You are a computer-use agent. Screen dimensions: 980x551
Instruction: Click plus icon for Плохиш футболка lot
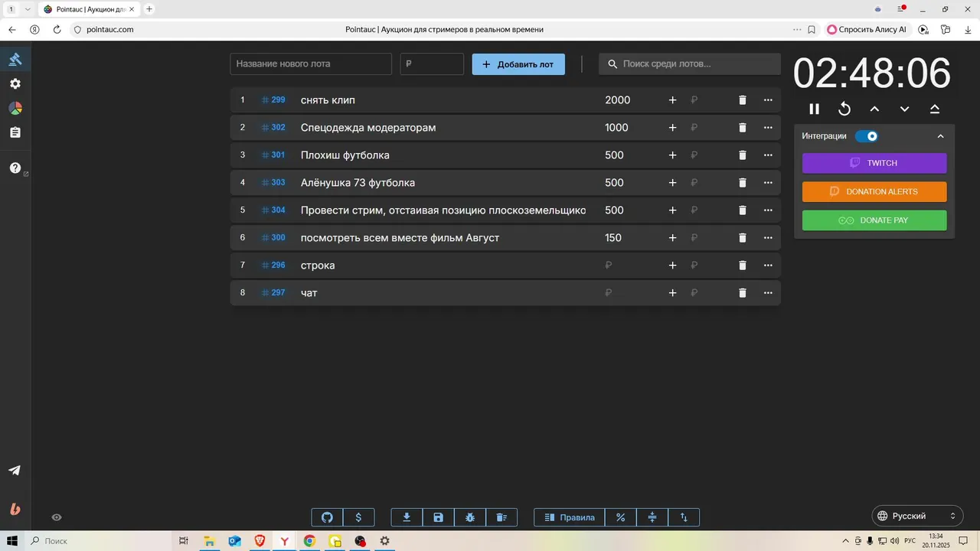672,155
